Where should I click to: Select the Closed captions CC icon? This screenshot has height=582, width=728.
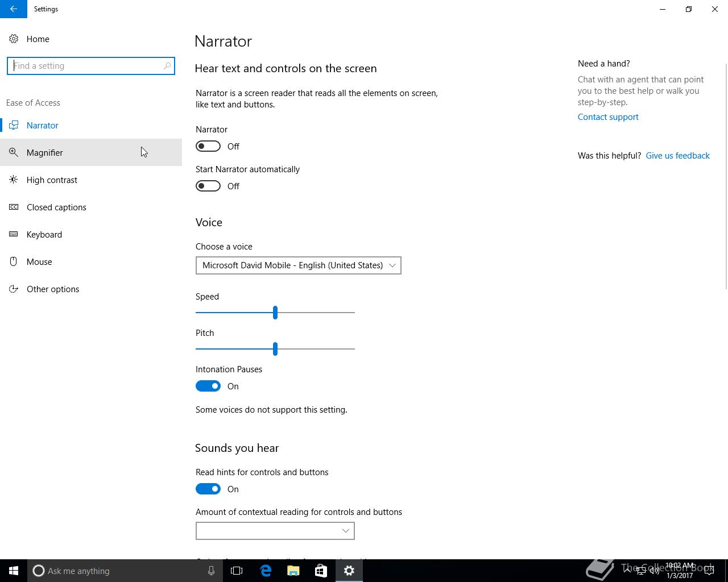[x=14, y=207]
